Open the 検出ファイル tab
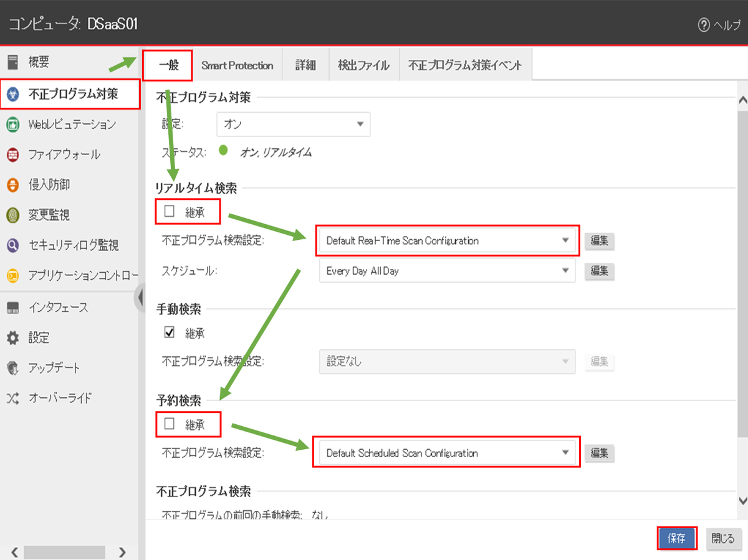 tap(363, 65)
